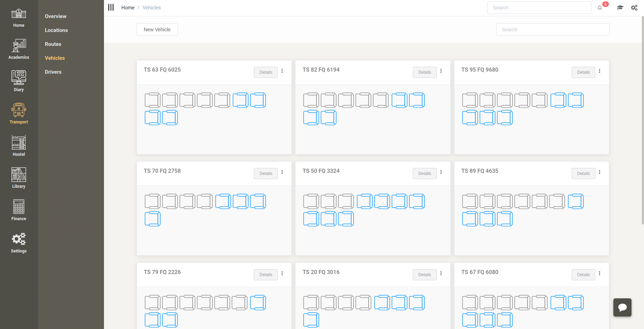Click the notifications bell icon
Viewport: 644px width, 329px height.
coord(600,8)
